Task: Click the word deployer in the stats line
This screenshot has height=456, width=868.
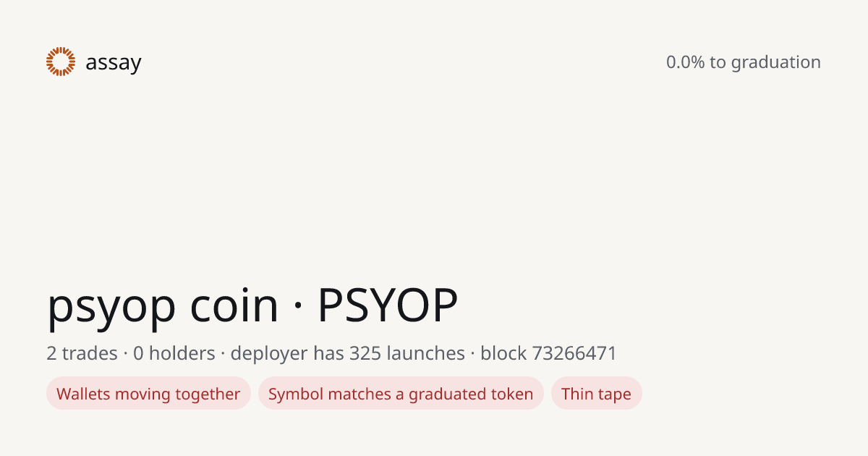Action: click(269, 354)
